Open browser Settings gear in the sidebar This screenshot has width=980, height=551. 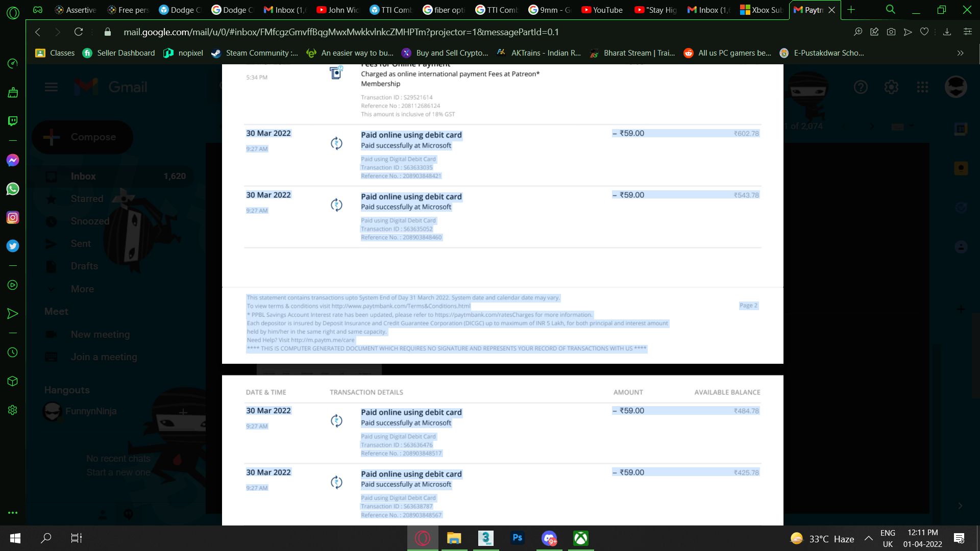pyautogui.click(x=13, y=410)
